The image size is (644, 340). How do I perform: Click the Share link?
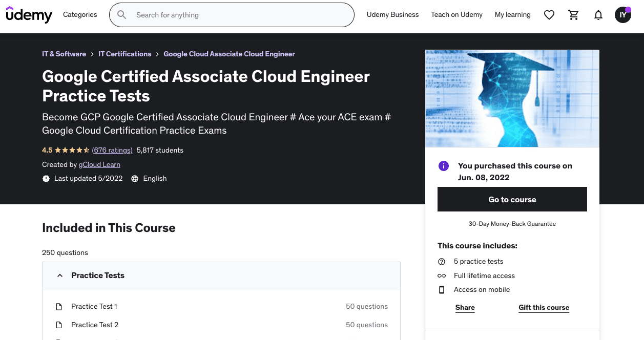465,308
